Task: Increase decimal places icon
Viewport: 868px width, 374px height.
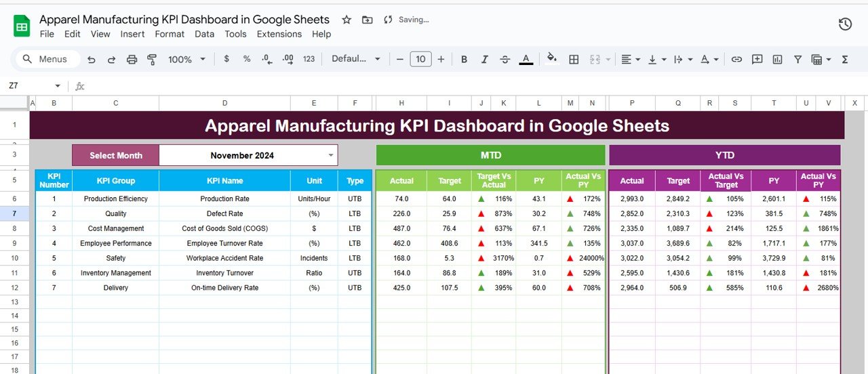Action: click(287, 59)
